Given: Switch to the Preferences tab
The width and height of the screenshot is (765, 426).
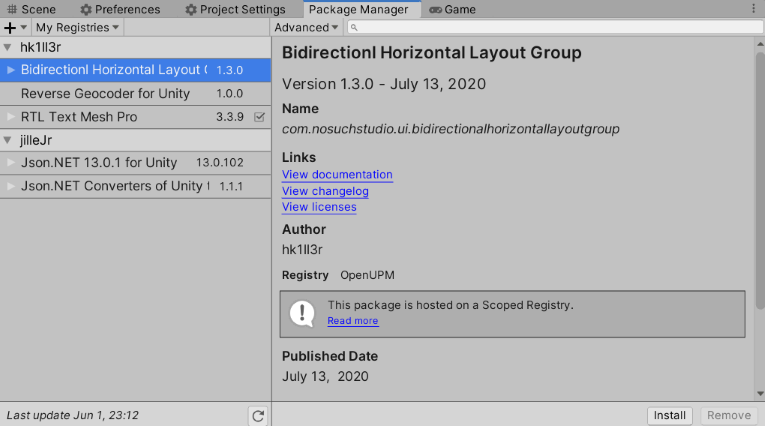Looking at the screenshot, I should [x=120, y=9].
